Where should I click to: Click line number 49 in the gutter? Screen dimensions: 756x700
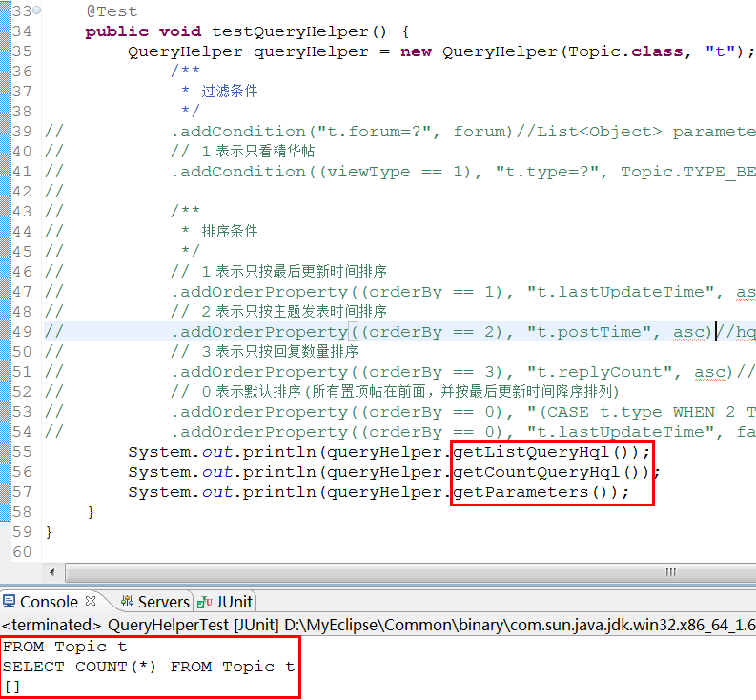[x=22, y=332]
